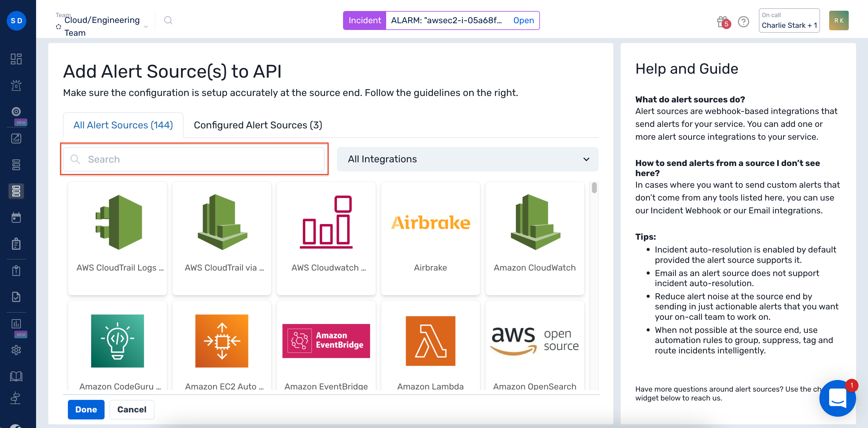Screen dimensions: 868x428
Task: Open the target icon marked NEW
Action: 16,112
